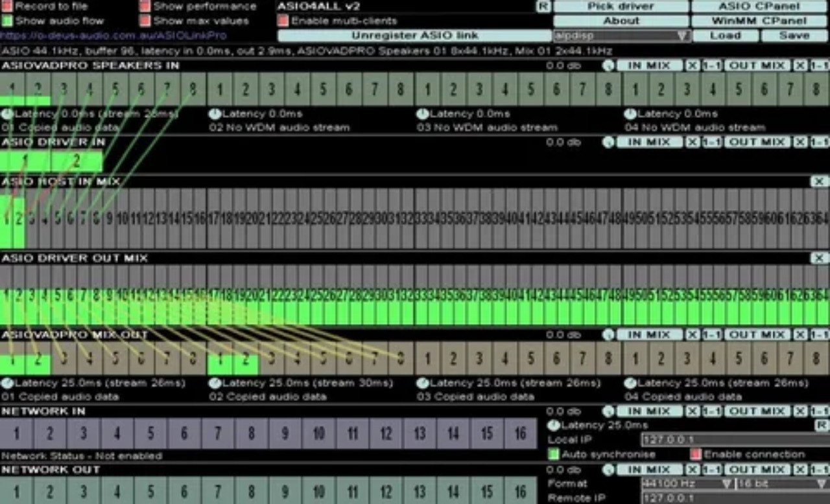
Task: Tick the Enable connection checkbox
Action: click(x=696, y=455)
